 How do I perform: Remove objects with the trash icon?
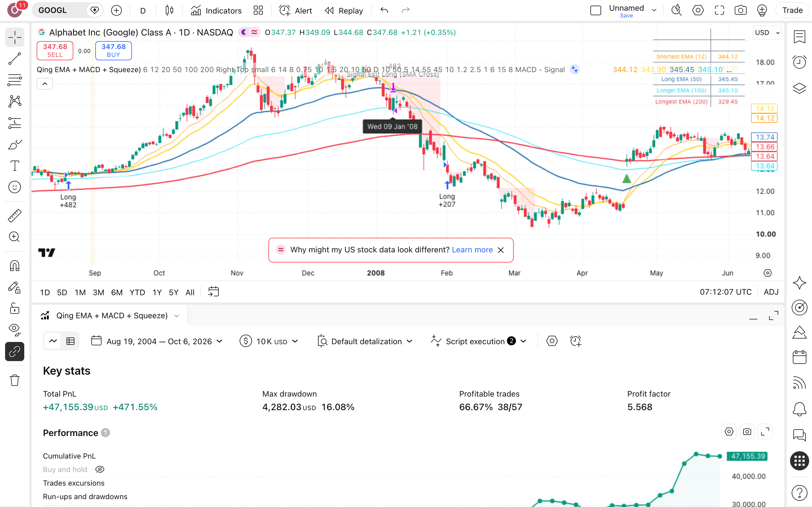pyautogui.click(x=14, y=380)
